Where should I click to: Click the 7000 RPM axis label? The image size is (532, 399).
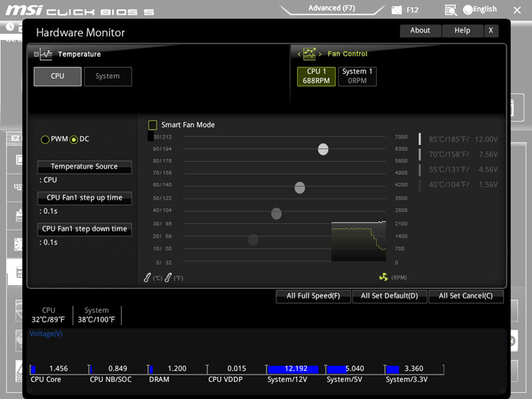401,137
